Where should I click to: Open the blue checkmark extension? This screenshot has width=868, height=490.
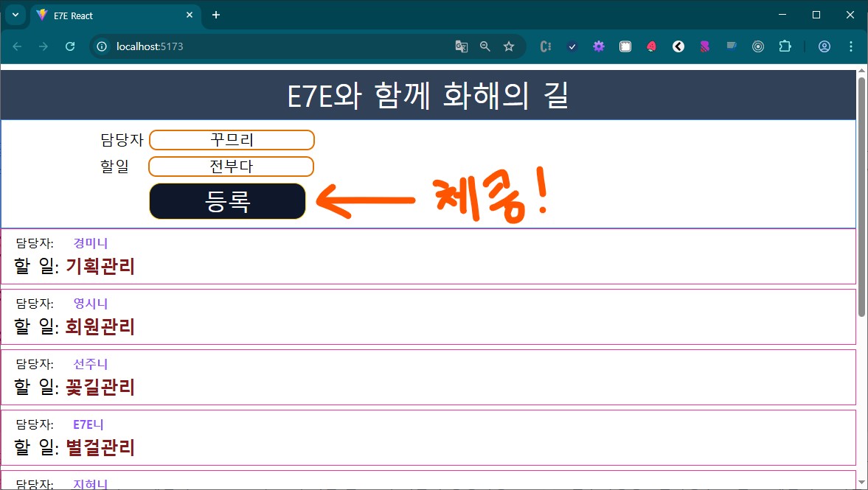(572, 46)
